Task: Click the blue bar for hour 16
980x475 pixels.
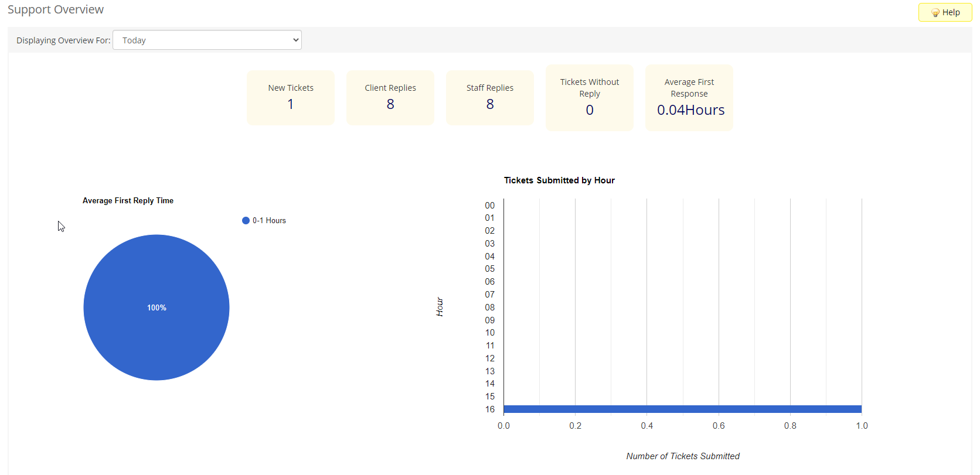Action: coord(682,409)
